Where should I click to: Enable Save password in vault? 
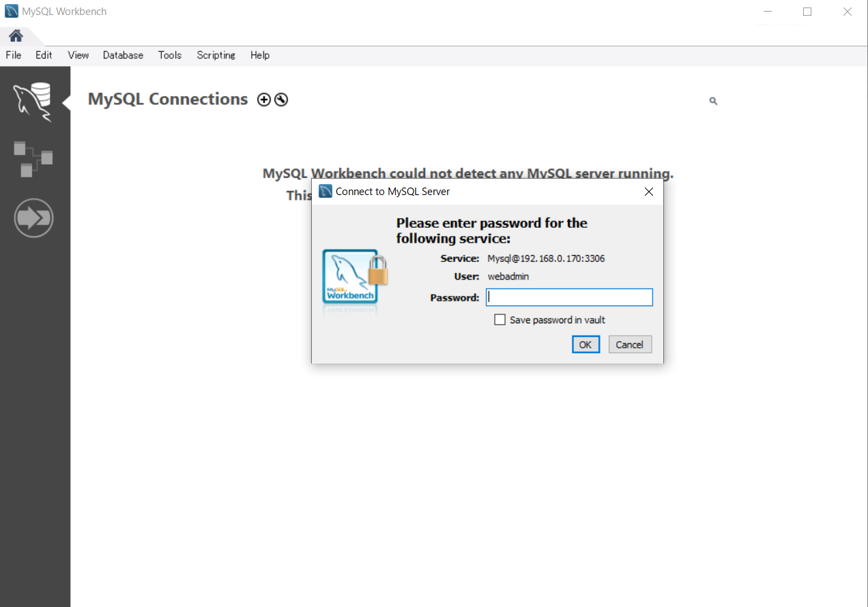(500, 320)
